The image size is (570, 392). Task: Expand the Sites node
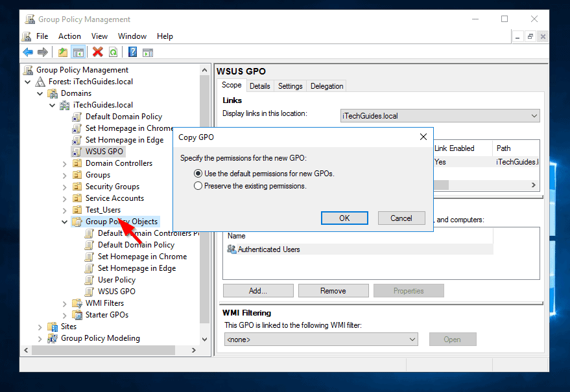point(40,327)
